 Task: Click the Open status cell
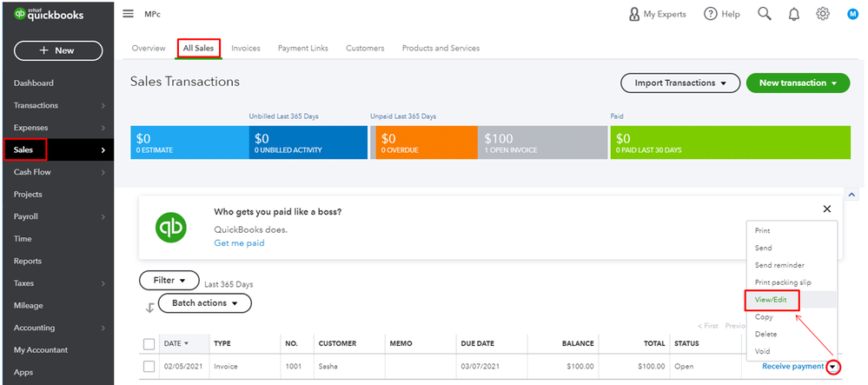point(706,367)
